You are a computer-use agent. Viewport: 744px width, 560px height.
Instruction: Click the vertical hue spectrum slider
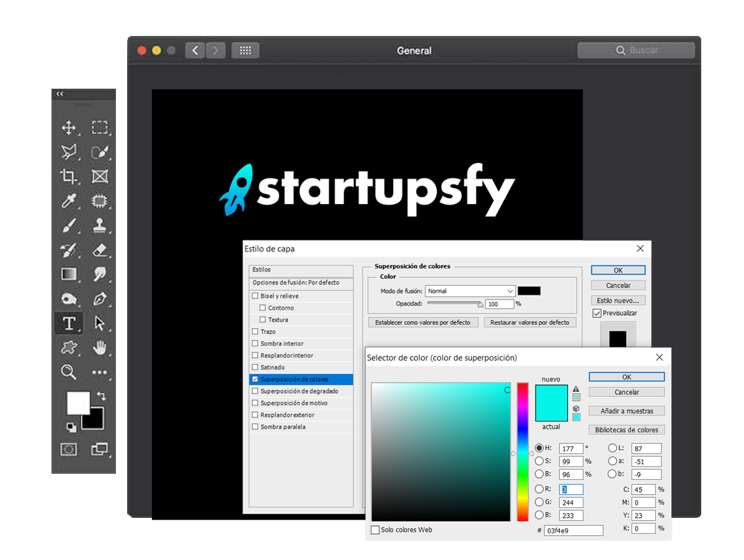click(523, 453)
